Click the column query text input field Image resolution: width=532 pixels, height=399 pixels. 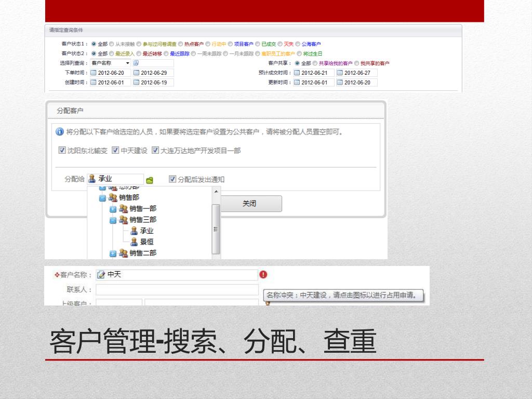[153, 63]
